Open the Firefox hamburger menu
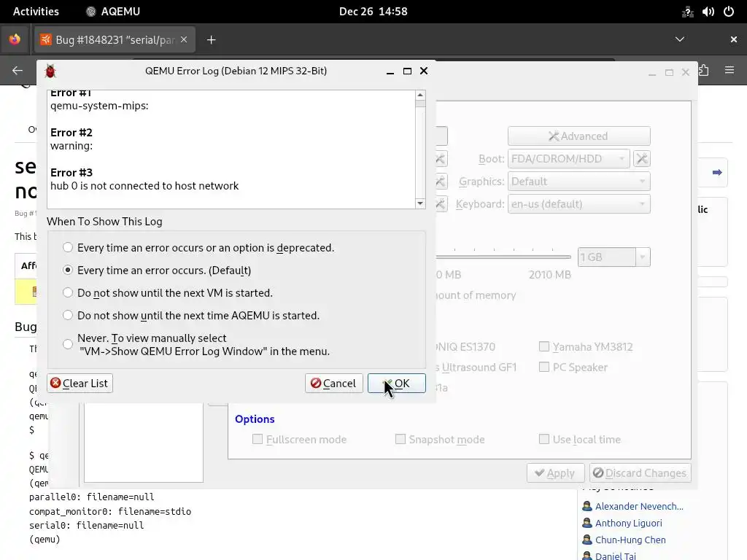 729,71
